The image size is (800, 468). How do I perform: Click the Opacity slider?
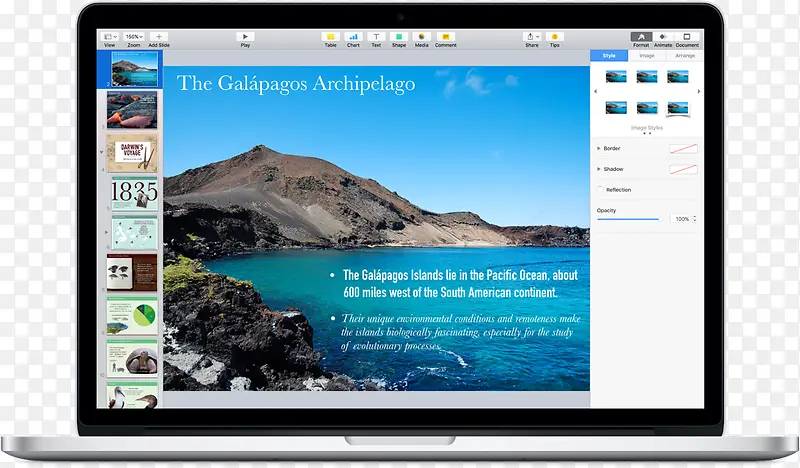pyautogui.click(x=628, y=218)
